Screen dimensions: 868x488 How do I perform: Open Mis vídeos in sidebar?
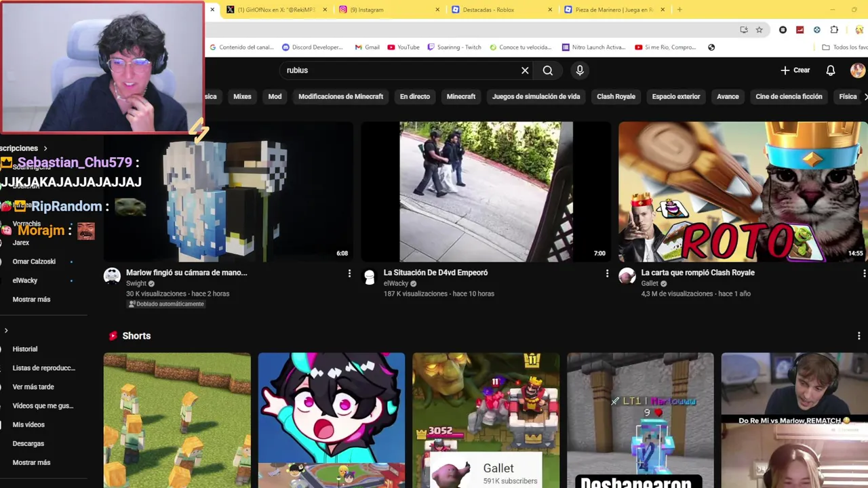tap(28, 425)
